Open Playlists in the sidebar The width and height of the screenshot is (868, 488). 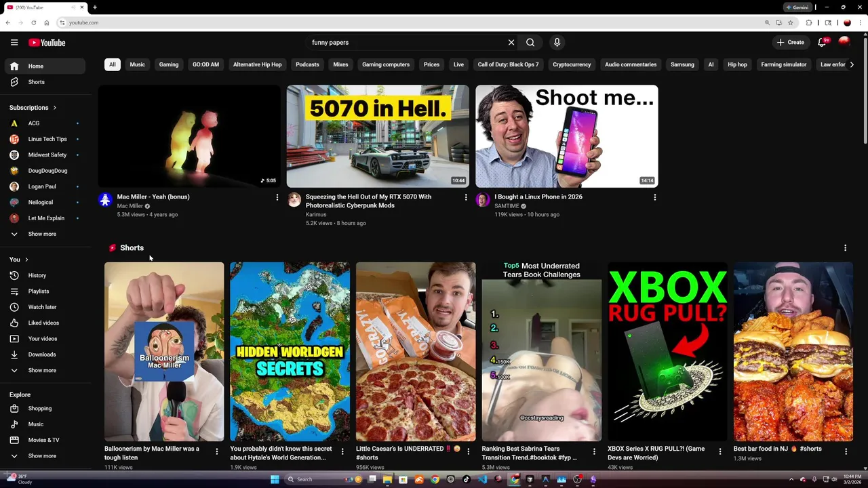click(x=45, y=291)
